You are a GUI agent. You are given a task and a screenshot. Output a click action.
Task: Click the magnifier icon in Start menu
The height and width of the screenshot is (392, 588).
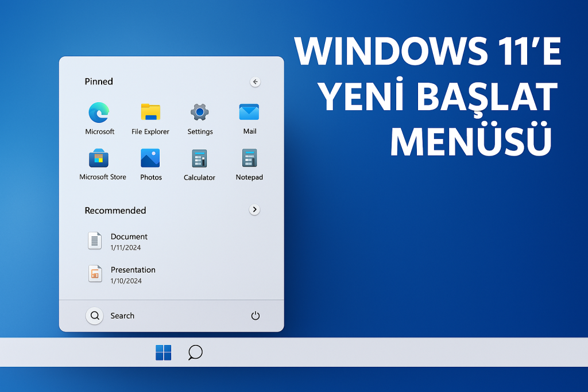click(95, 316)
